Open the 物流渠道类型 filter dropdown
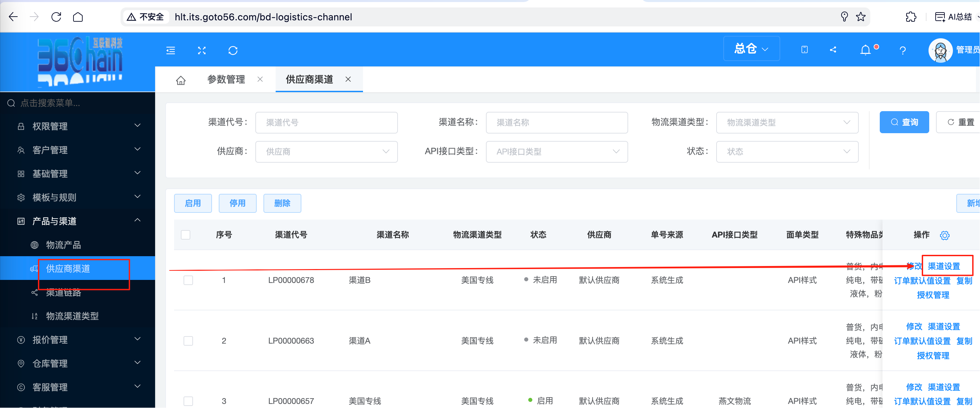 click(787, 123)
